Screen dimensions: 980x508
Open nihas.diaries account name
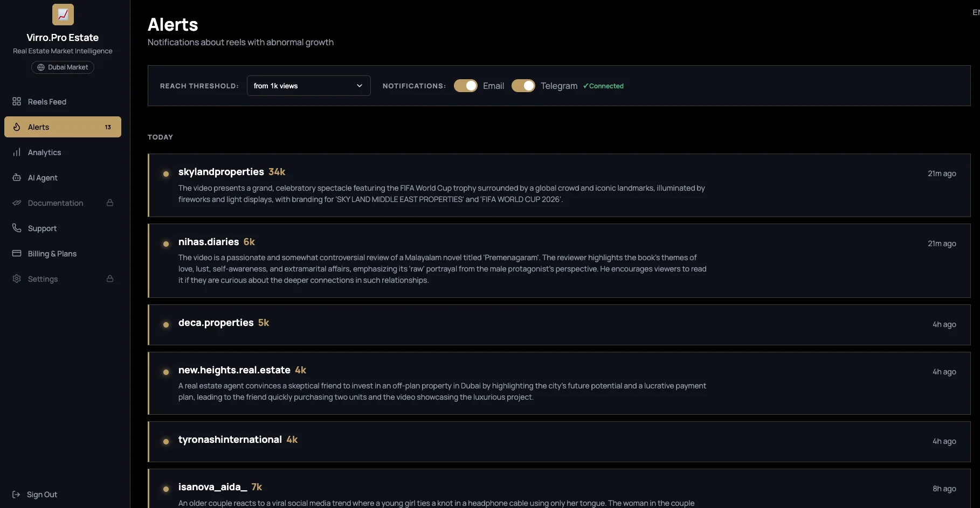pyautogui.click(x=209, y=241)
